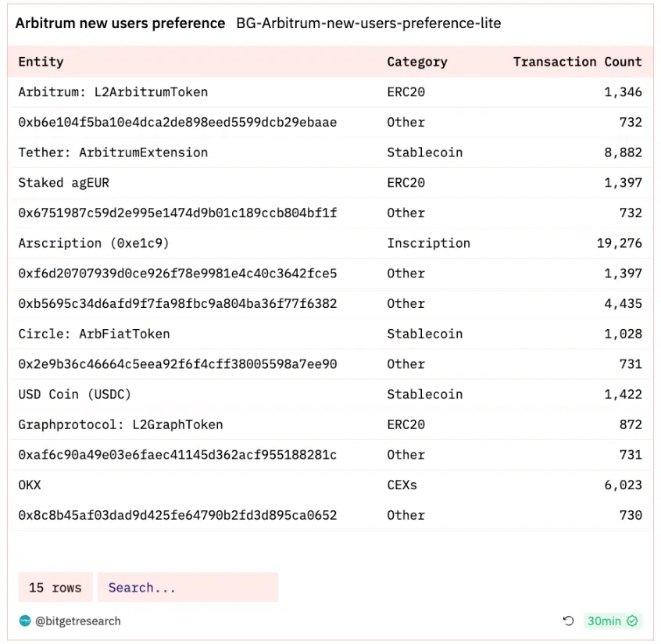Viewport: 661px width, 644px height.
Task: Click the 15 rows indicator
Action: tap(55, 588)
